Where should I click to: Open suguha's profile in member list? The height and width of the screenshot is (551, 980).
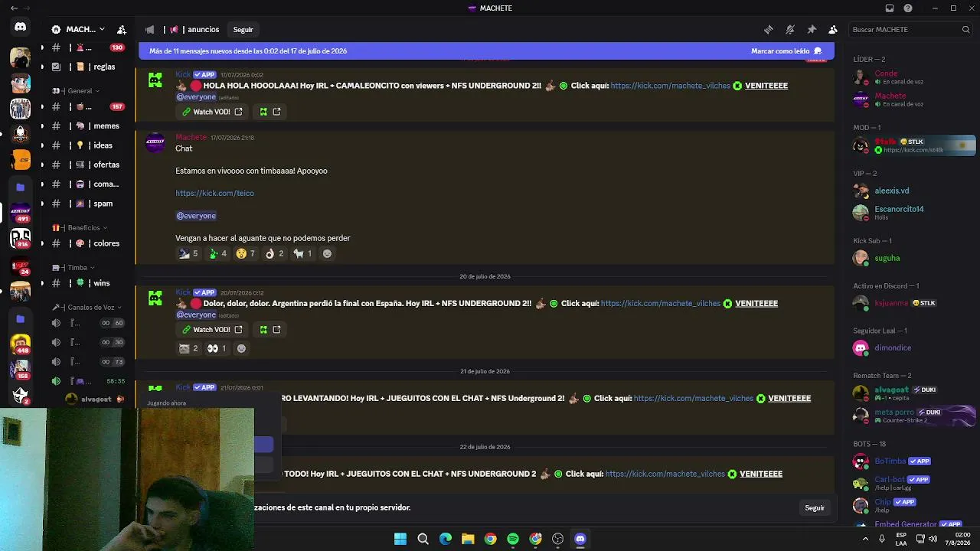pyautogui.click(x=911, y=258)
